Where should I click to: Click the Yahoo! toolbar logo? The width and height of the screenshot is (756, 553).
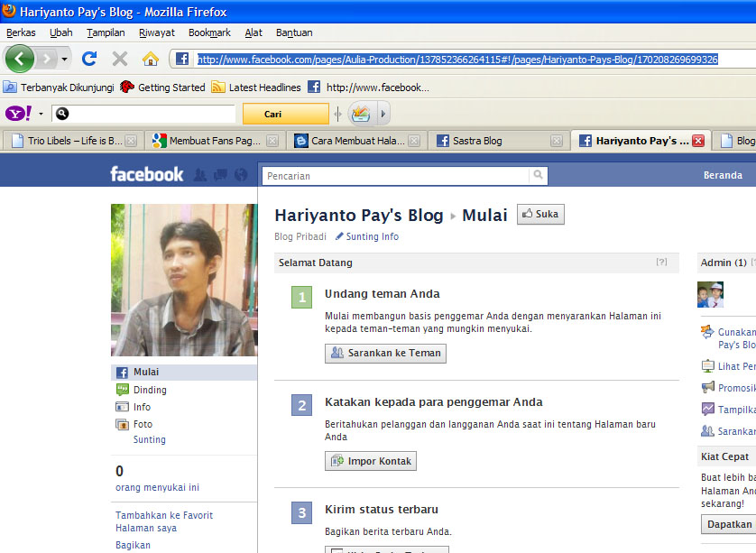coord(18,114)
